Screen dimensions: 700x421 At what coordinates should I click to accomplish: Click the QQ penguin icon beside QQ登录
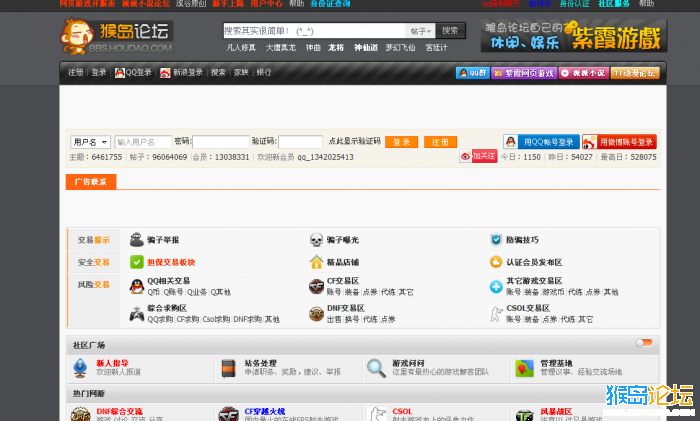[x=120, y=73]
